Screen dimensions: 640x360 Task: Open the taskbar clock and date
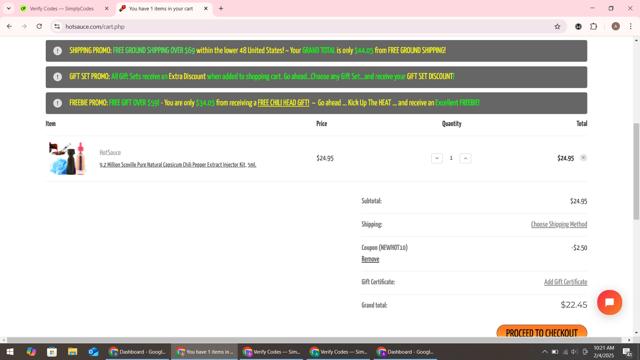point(604,351)
